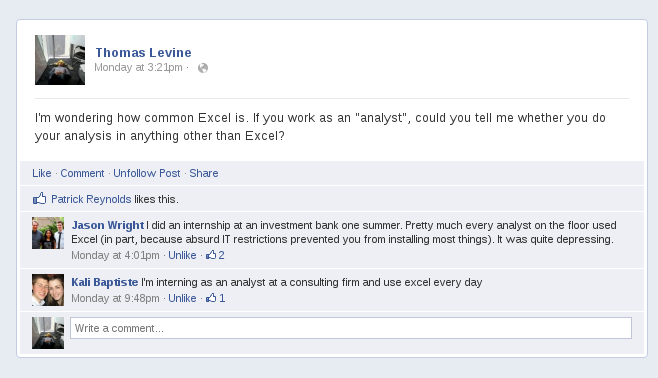Viewport: 658px width, 378px height.
Task: Click your avatar beside the comment box
Action: 48,333
